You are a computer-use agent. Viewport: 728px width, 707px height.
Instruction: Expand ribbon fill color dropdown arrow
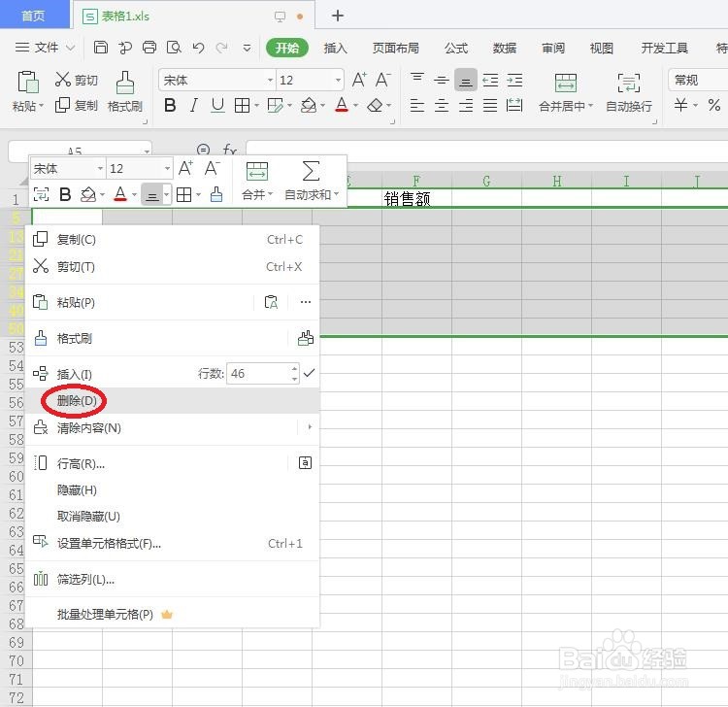coord(322,106)
